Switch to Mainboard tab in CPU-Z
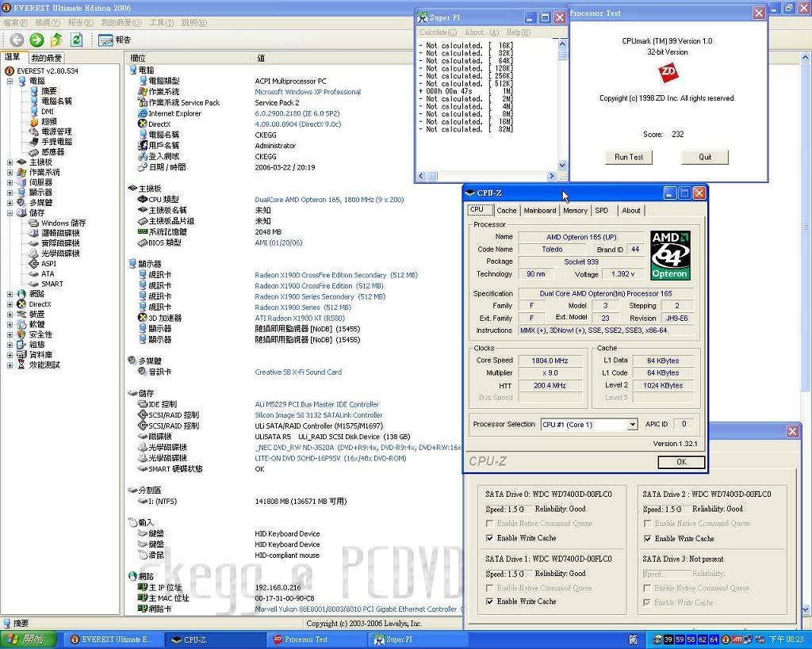 pyautogui.click(x=539, y=211)
